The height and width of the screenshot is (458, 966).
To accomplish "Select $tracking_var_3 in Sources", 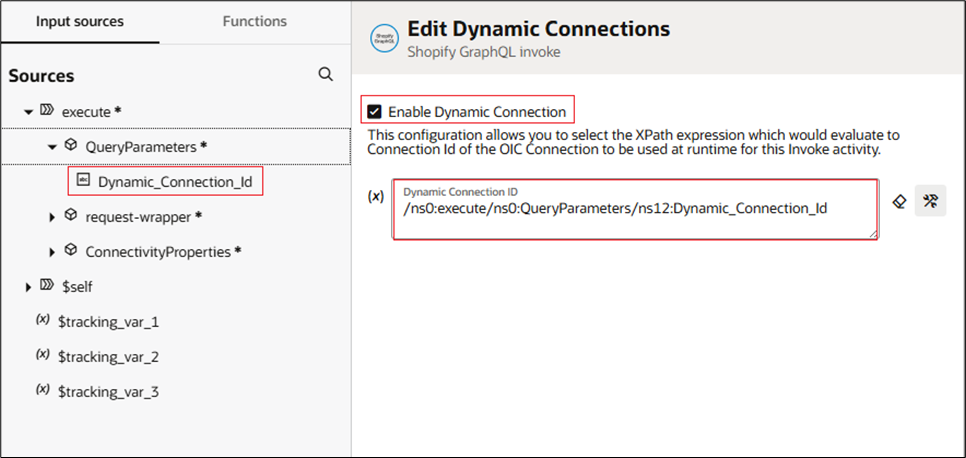I will pos(108,392).
